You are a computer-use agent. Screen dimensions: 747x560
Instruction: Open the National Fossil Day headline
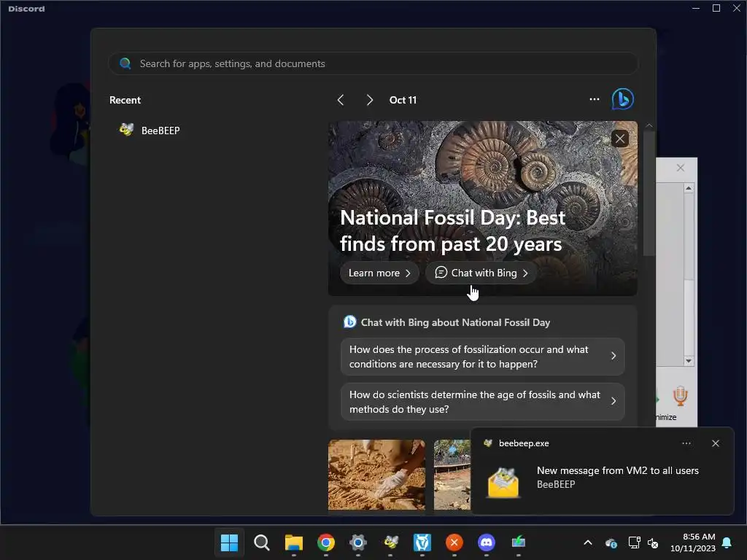452,231
